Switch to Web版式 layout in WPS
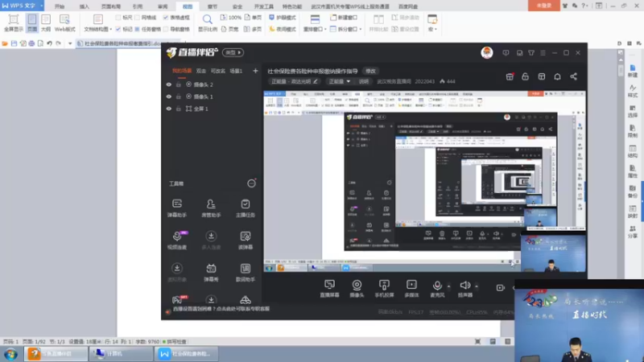 coord(65,23)
